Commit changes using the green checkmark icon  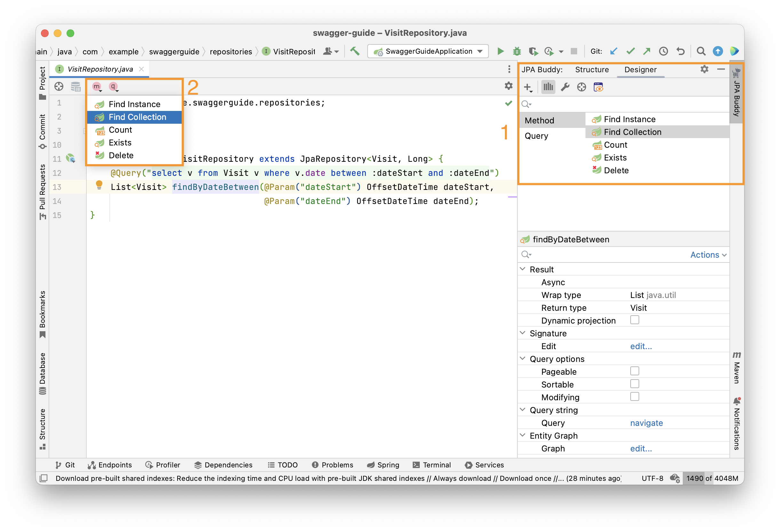click(630, 51)
